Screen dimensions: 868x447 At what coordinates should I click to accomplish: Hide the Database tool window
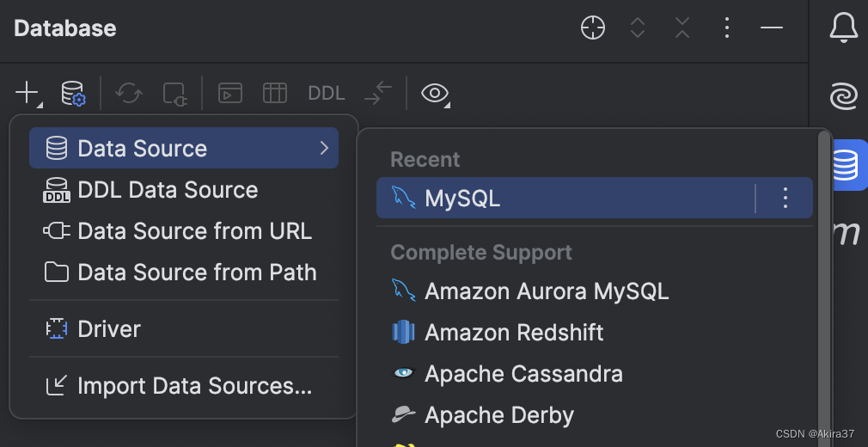(x=771, y=28)
